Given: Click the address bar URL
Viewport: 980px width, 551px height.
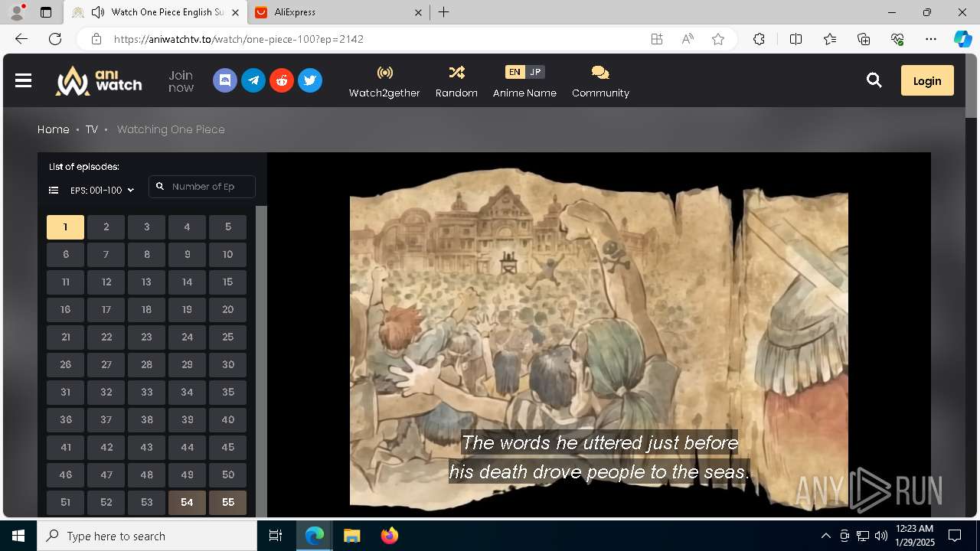Looking at the screenshot, I should pyautogui.click(x=239, y=39).
